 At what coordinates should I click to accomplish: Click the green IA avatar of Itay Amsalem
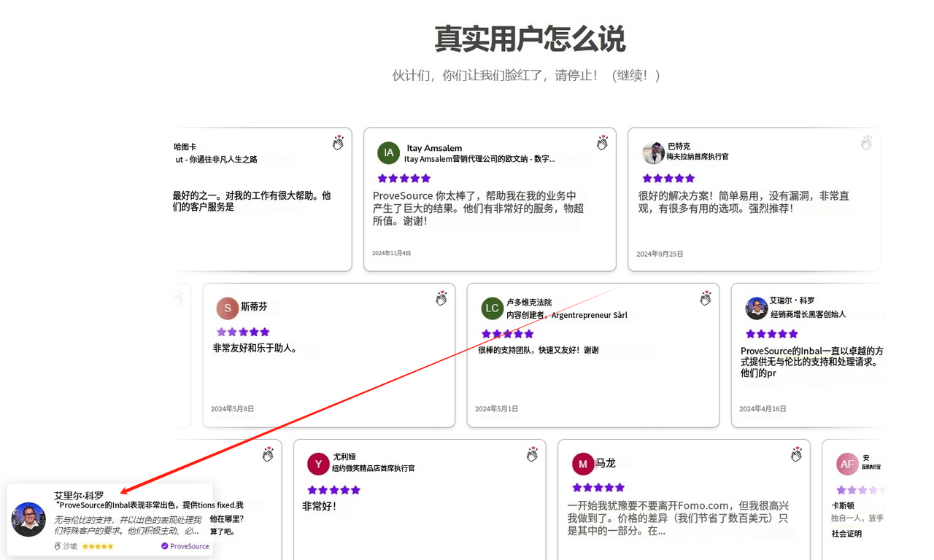coord(389,153)
